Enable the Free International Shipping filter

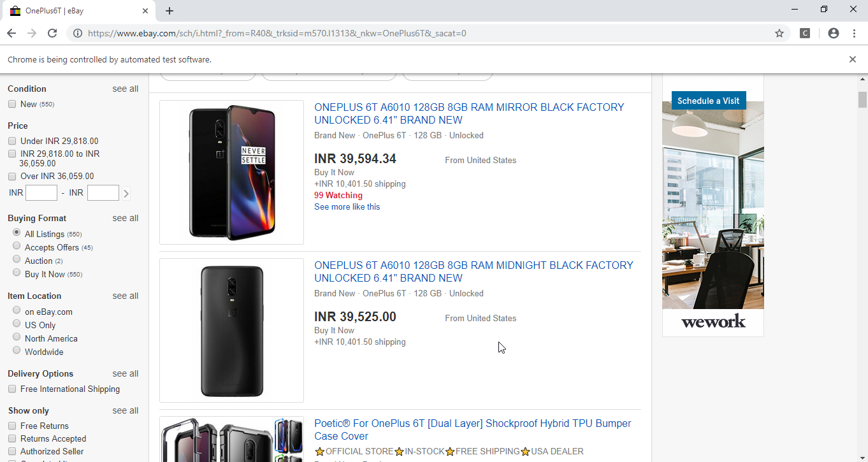[x=12, y=389]
